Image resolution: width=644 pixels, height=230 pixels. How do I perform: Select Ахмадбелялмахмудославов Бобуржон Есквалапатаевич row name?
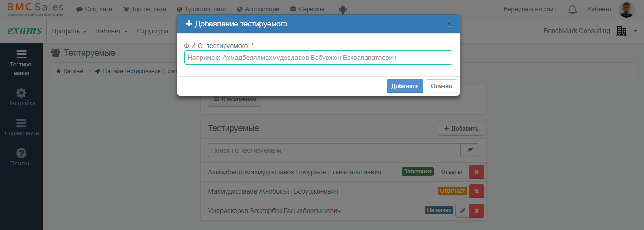294,172
